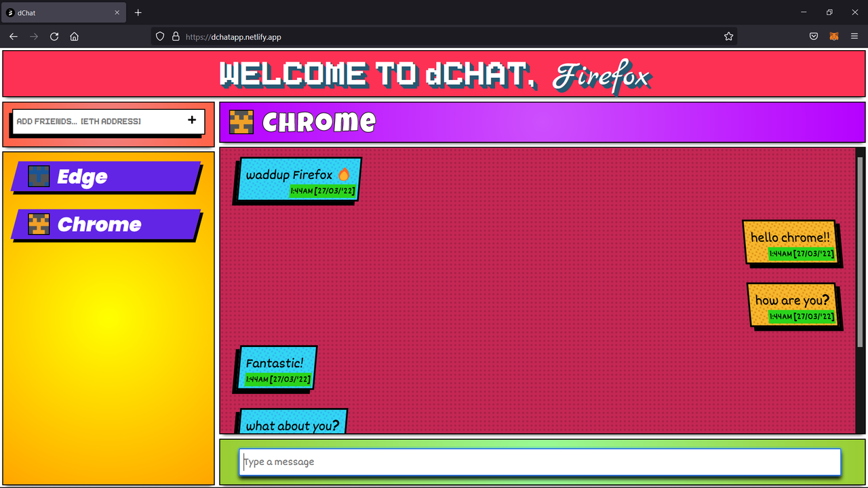Open the tracking protection shield icon

click(160, 37)
